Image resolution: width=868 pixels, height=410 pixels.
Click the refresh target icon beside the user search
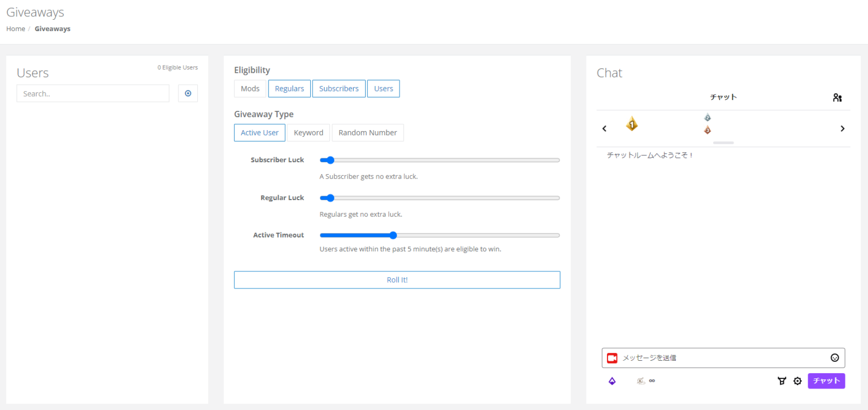pyautogui.click(x=188, y=93)
